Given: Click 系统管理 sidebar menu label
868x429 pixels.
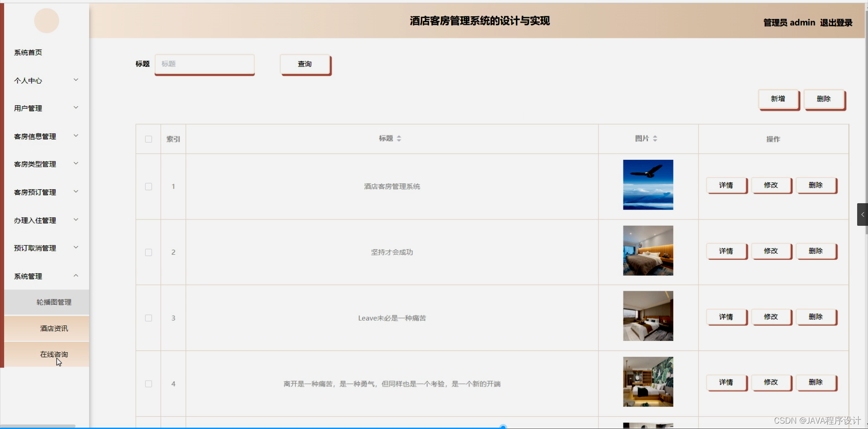Looking at the screenshot, I should 28,276.
